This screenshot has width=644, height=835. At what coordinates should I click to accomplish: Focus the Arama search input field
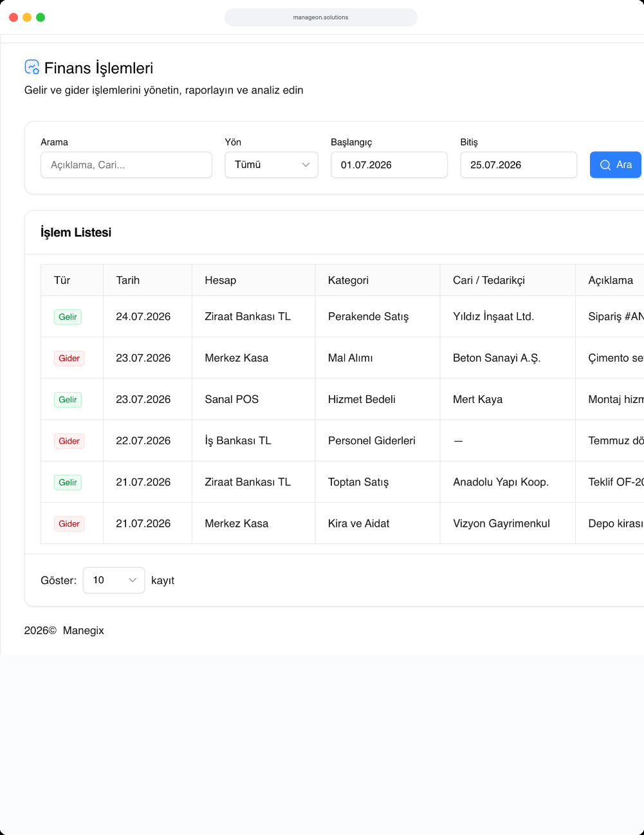126,165
